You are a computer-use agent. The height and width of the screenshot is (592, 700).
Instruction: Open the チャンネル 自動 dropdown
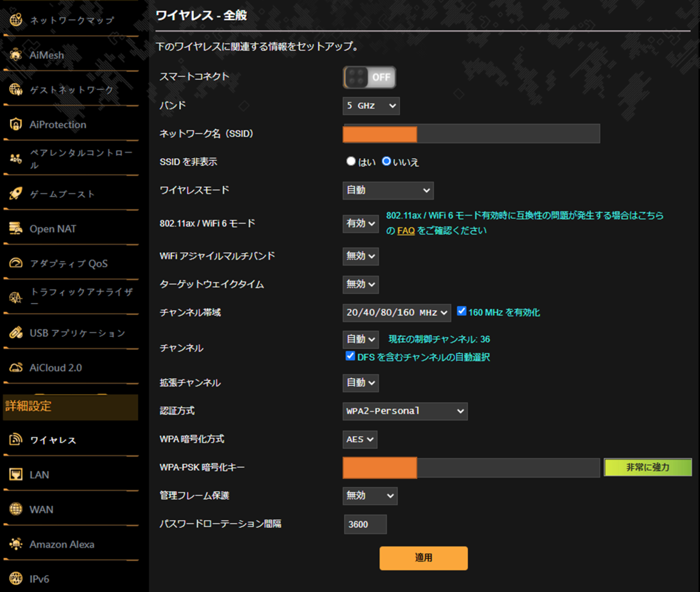tap(360, 339)
